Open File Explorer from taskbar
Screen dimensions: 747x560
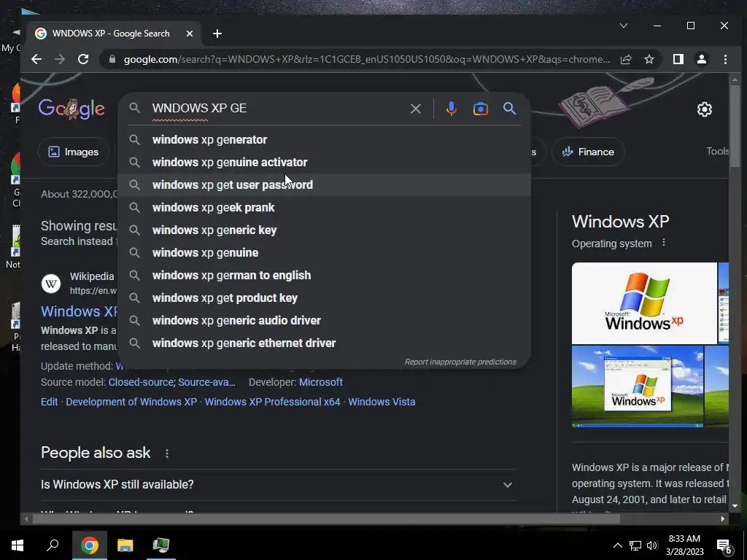coord(125,545)
